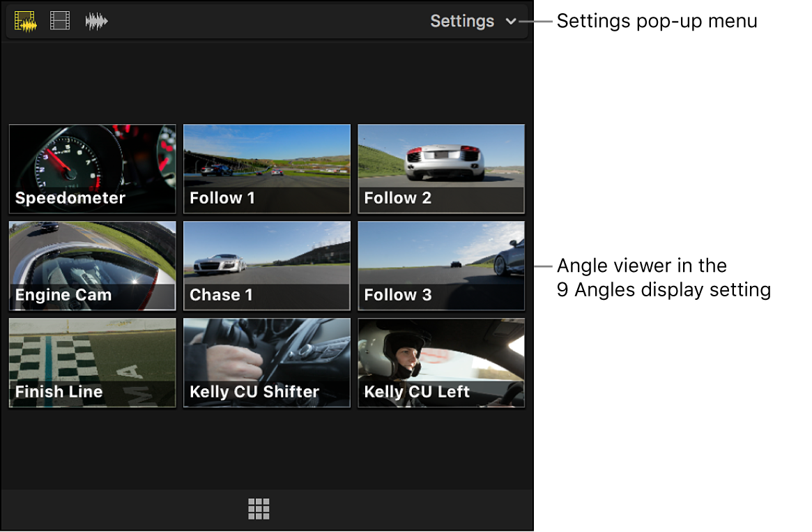Select the Kelly CU Shifter angle

coord(266,362)
